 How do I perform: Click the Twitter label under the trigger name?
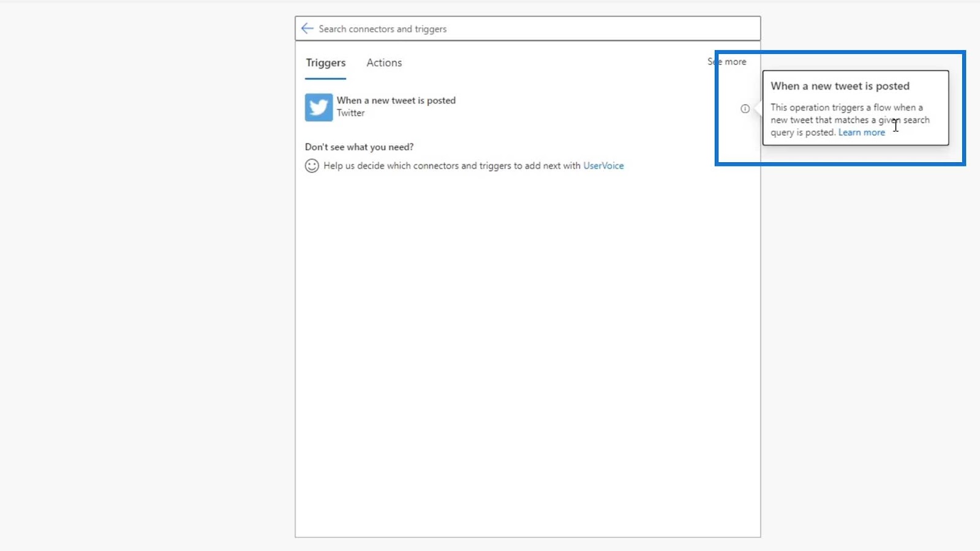(350, 113)
